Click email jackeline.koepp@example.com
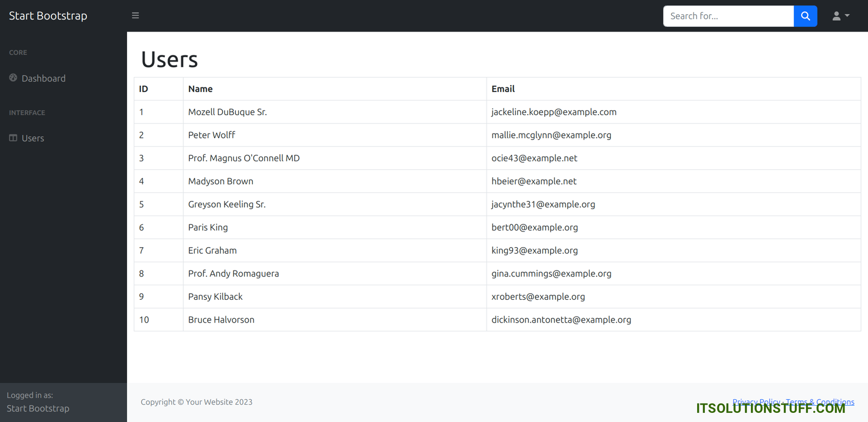This screenshot has height=422, width=868. (x=553, y=112)
